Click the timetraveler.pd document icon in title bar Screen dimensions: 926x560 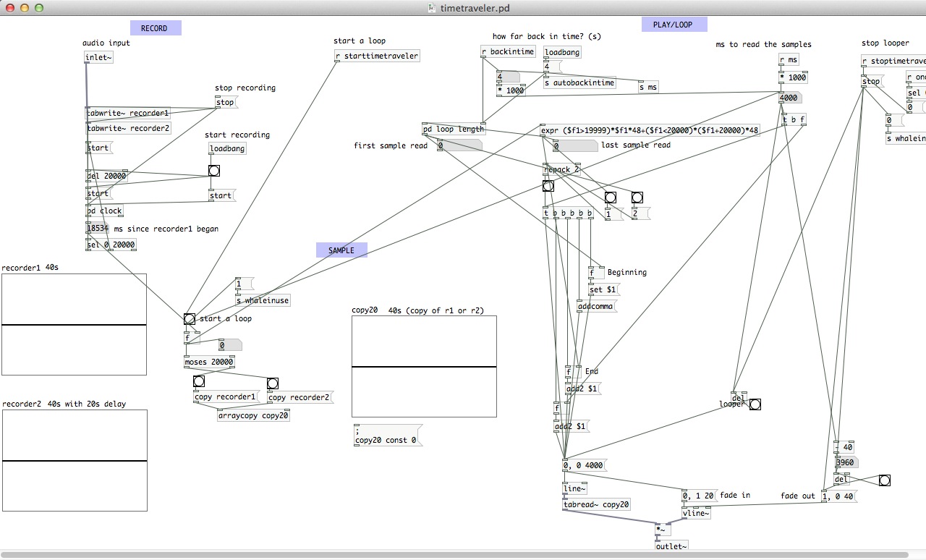point(433,7)
